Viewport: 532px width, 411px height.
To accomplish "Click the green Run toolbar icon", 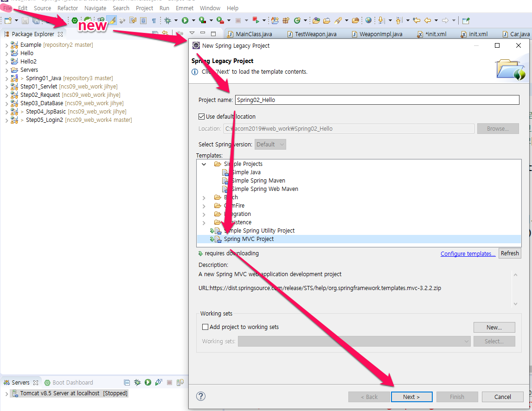I will 185,21.
